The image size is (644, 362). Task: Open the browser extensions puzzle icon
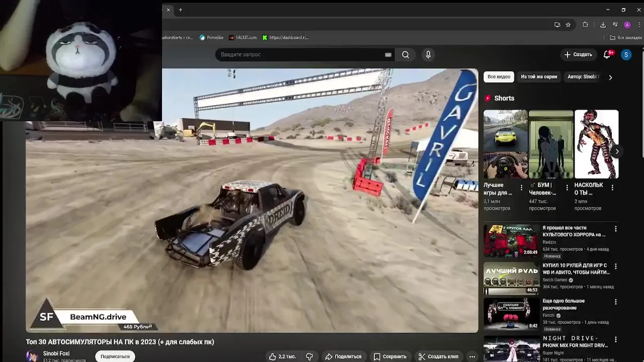click(x=585, y=25)
